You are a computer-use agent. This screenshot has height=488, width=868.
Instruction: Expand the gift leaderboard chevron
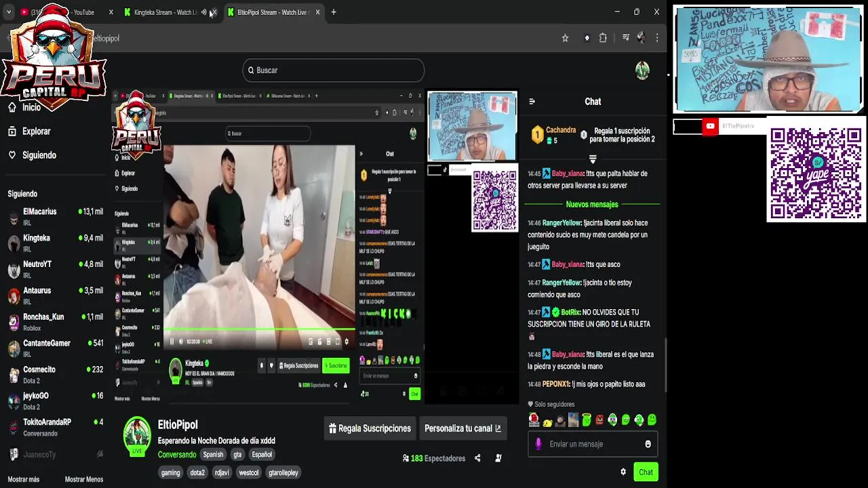pos(592,160)
